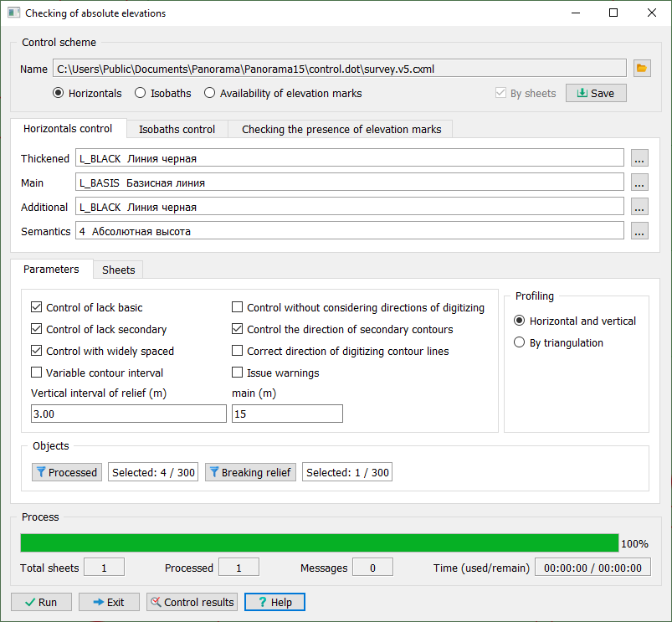Enable Variable contour interval checkbox
This screenshot has width=672, height=622.
[x=37, y=373]
